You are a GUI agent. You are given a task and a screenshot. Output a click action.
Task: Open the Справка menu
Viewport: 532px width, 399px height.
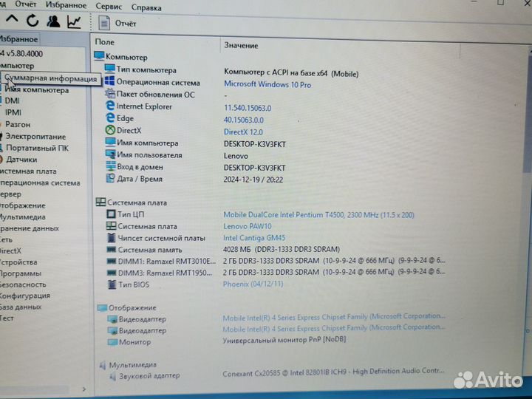(x=146, y=8)
